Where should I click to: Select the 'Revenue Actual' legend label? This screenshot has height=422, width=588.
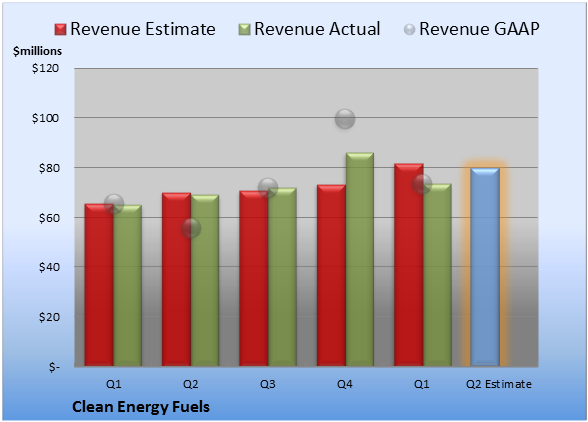[x=317, y=29]
